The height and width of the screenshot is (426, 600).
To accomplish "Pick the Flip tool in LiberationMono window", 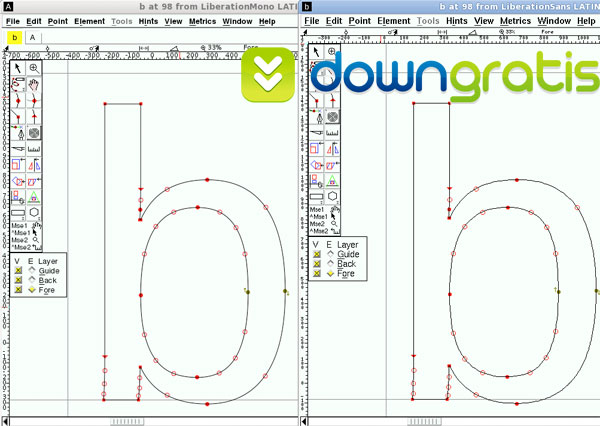I will pyautogui.click(x=34, y=165).
